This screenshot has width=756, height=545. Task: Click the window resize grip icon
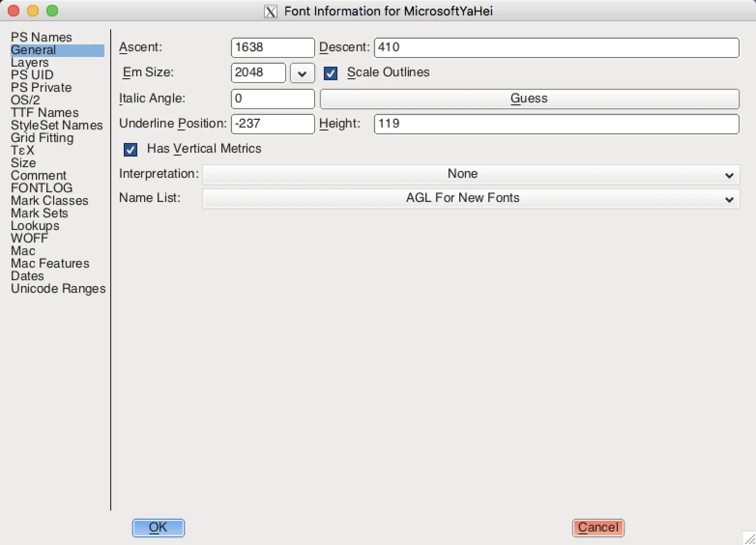click(749, 538)
